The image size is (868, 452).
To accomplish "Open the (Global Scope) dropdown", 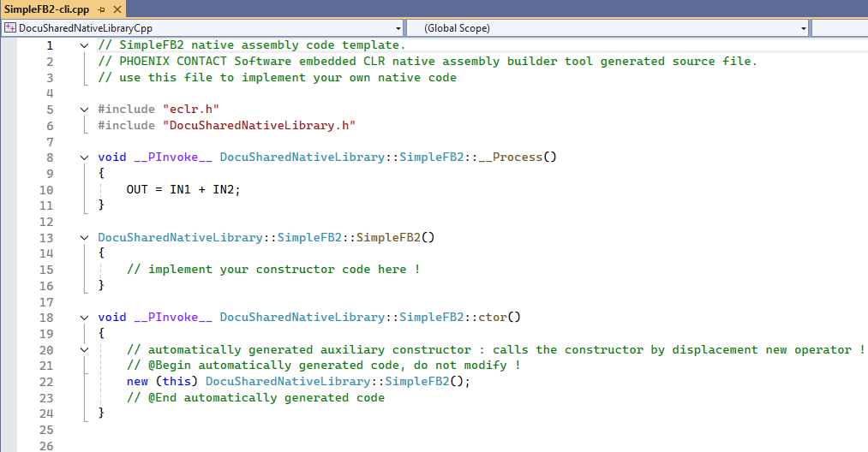I will (x=803, y=28).
